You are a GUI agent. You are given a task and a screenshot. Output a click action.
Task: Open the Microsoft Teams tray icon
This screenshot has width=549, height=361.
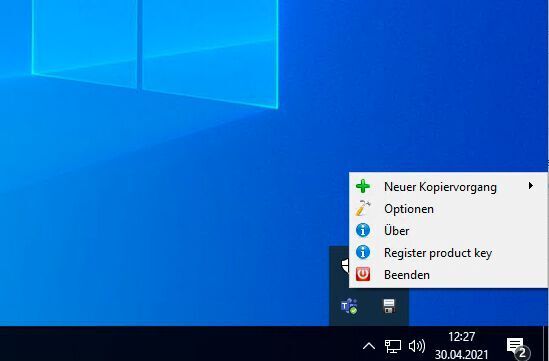coord(349,306)
